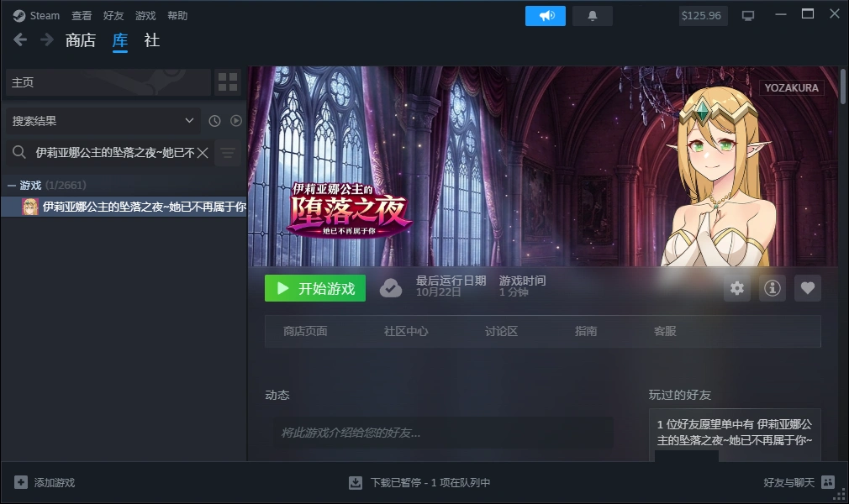The width and height of the screenshot is (849, 504).
Task: Collapse the 游戏 category
Action: pyautogui.click(x=12, y=185)
